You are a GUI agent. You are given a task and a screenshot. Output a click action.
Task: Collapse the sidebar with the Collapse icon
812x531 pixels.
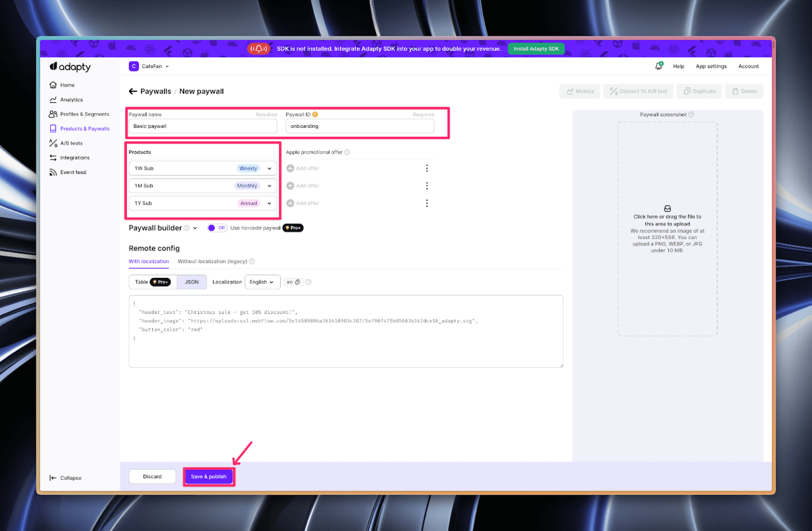tap(53, 478)
